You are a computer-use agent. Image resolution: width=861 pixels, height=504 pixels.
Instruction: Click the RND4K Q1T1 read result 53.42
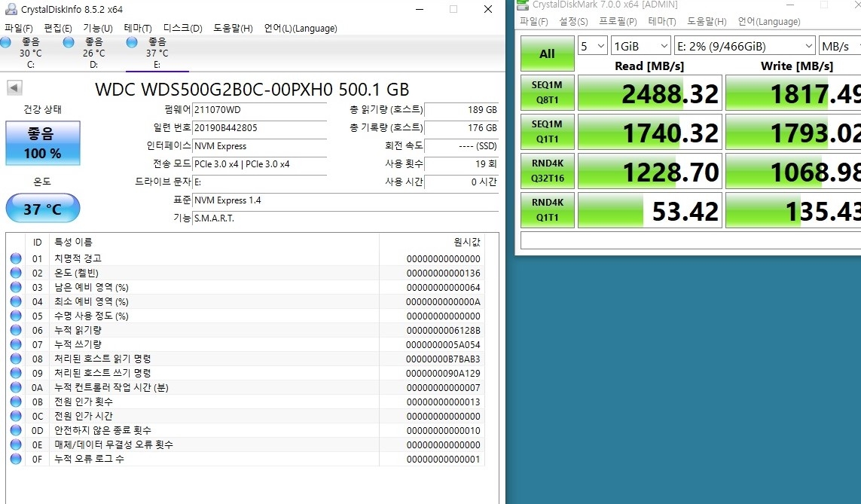650,209
